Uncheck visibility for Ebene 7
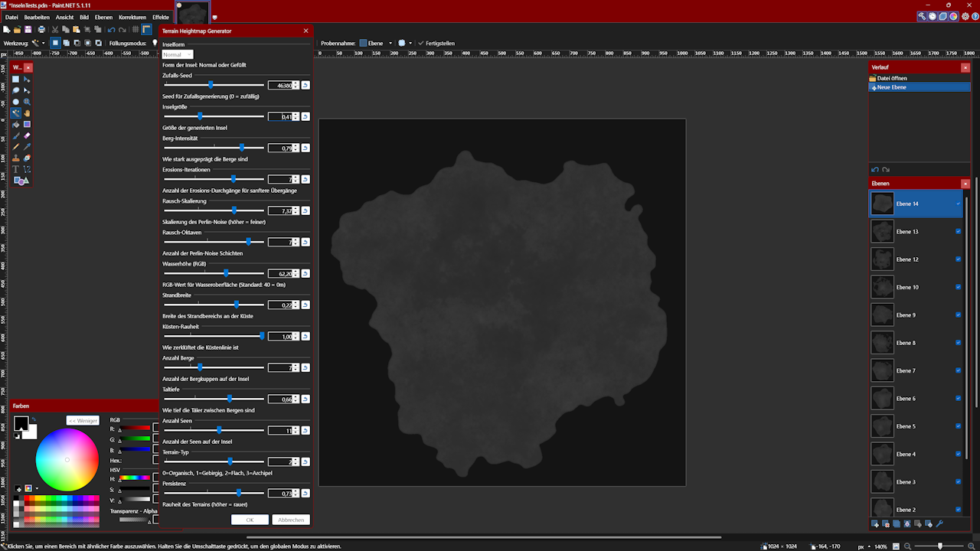The height and width of the screenshot is (551, 980). point(958,370)
